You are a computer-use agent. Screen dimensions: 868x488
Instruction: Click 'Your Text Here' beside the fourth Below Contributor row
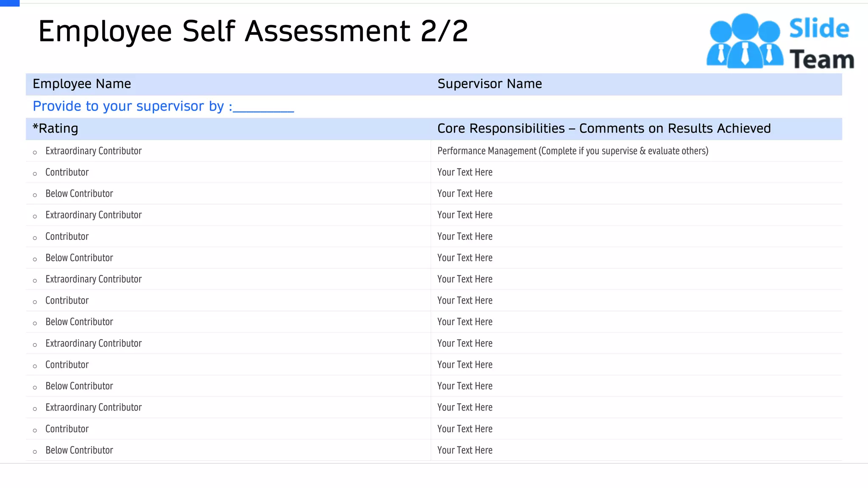[465, 386]
